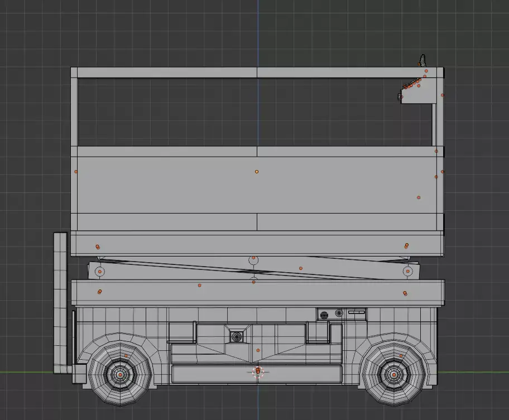Select the square emblem at chassis center

click(x=237, y=337)
